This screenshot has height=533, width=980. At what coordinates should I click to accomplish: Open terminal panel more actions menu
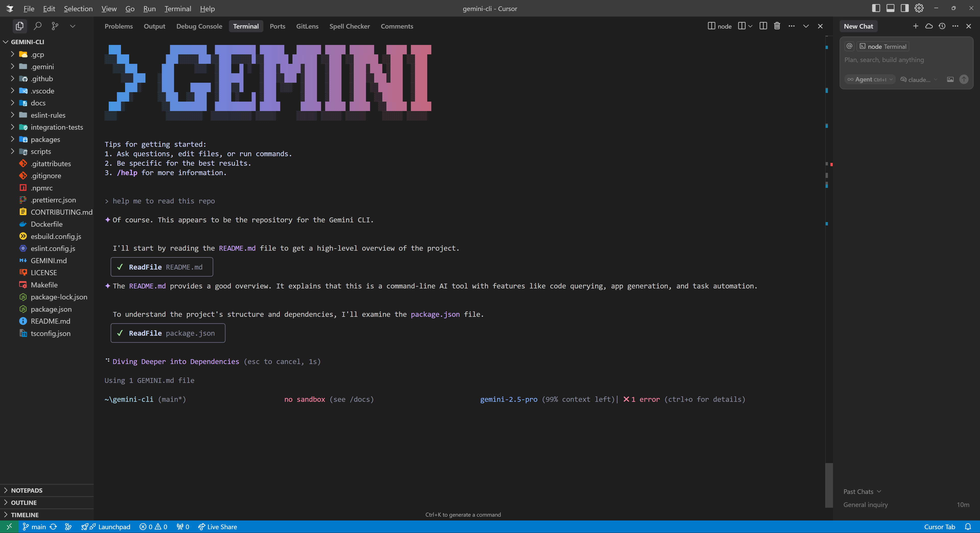click(x=791, y=26)
